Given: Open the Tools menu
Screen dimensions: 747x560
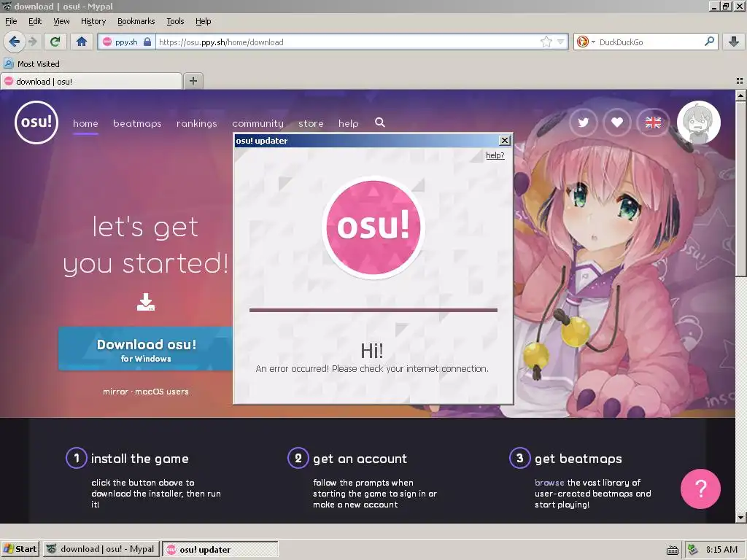Looking at the screenshot, I should point(175,21).
